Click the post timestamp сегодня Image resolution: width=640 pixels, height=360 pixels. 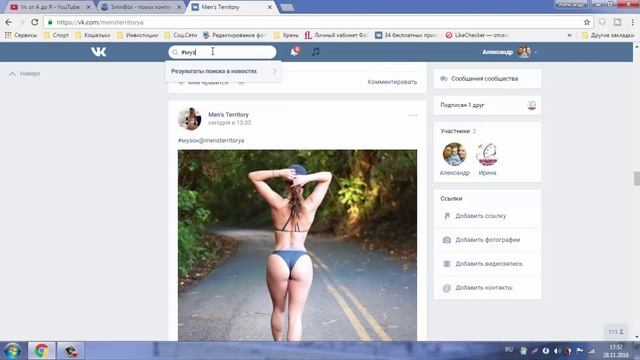click(229, 122)
